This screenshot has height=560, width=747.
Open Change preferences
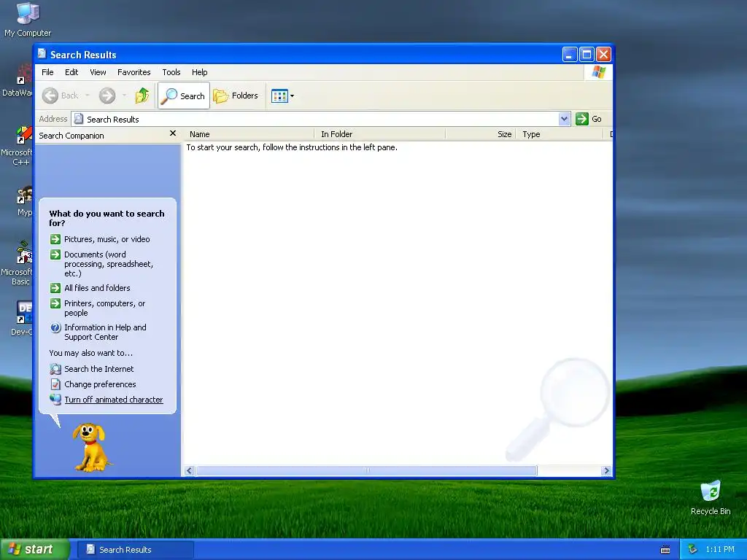point(100,384)
